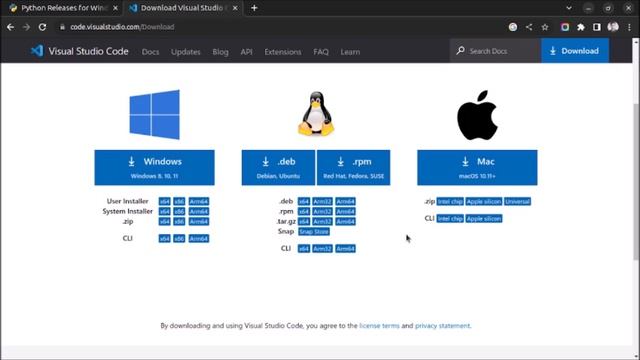Download Linux .deb Arm32 package
Image resolution: width=640 pixels, height=360 pixels.
pyautogui.click(x=322, y=201)
